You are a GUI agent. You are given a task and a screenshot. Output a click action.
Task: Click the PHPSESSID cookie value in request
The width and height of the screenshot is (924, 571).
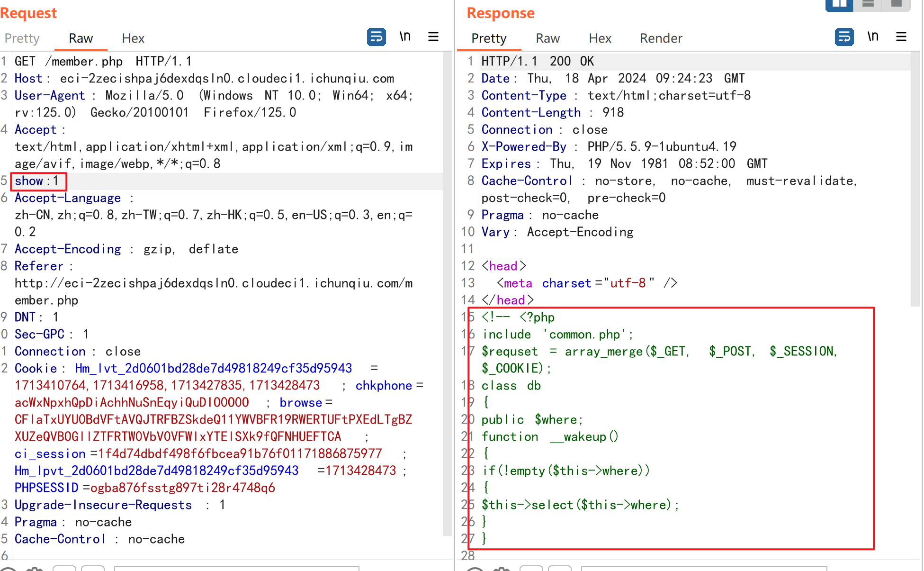click(182, 488)
